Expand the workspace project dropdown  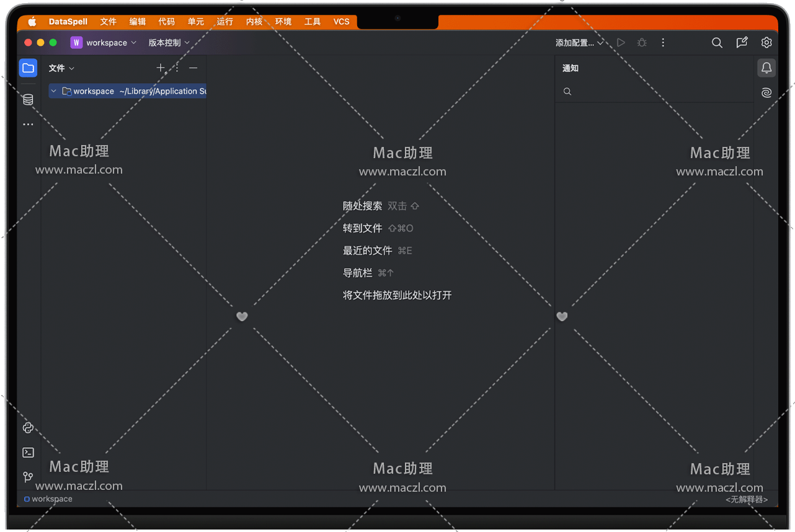[x=104, y=43]
